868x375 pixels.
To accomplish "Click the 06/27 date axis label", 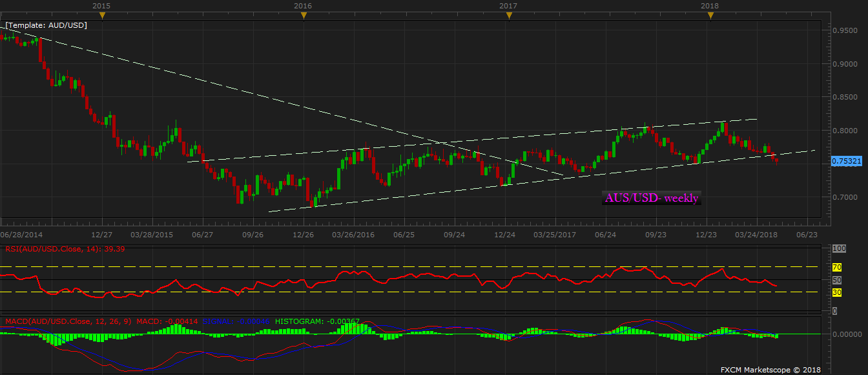I will tap(203, 235).
